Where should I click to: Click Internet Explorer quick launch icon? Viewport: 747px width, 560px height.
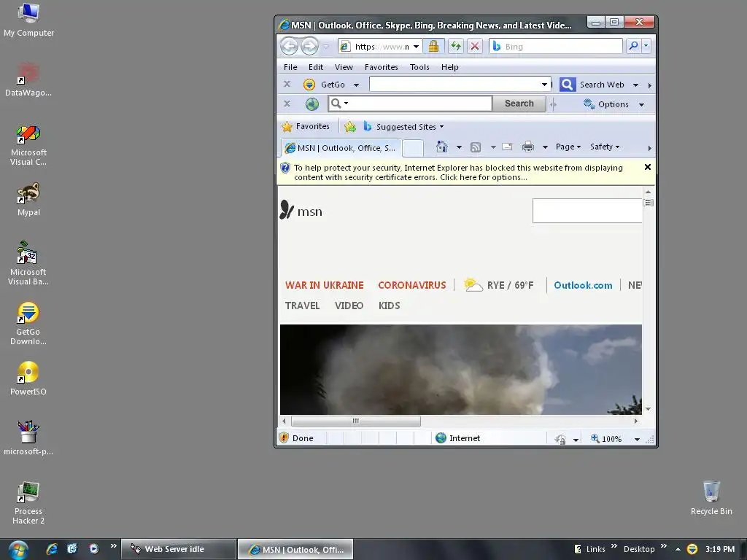point(52,549)
